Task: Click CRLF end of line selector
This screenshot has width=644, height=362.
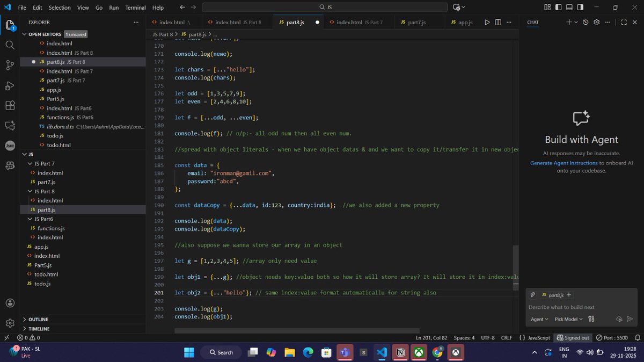Action: 507,338
